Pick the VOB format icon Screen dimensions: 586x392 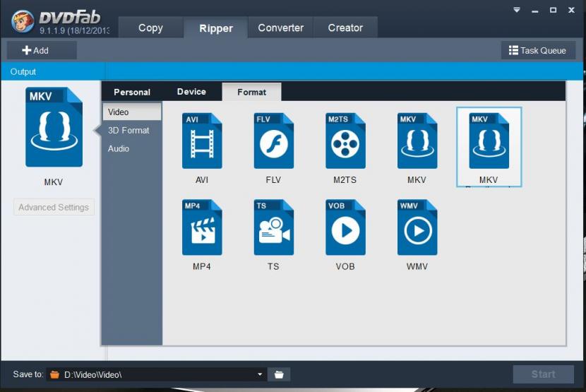click(345, 227)
